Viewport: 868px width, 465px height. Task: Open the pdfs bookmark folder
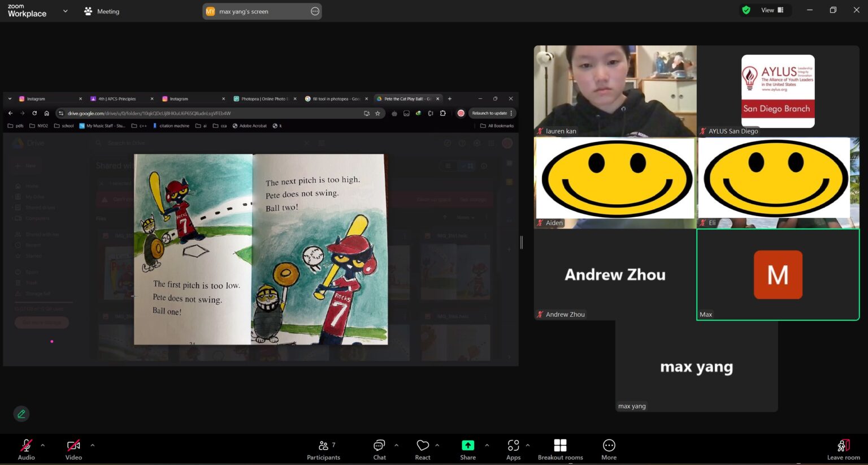[16, 126]
